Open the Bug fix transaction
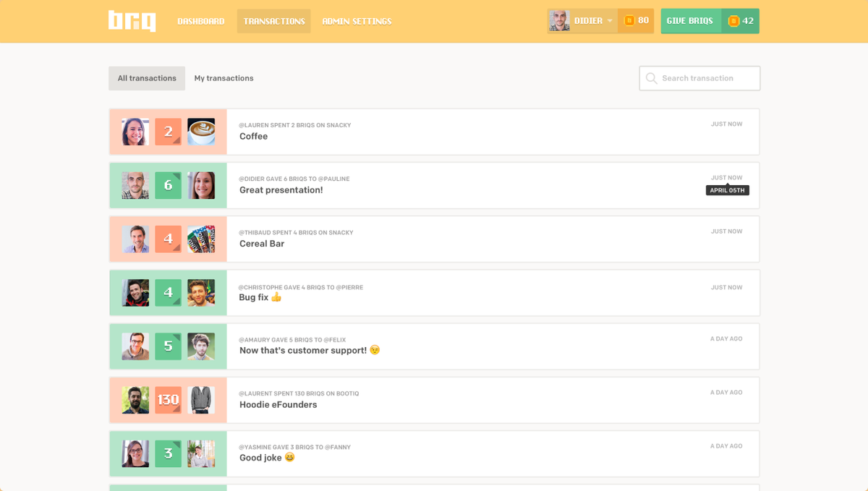The width and height of the screenshot is (868, 491). (x=434, y=293)
